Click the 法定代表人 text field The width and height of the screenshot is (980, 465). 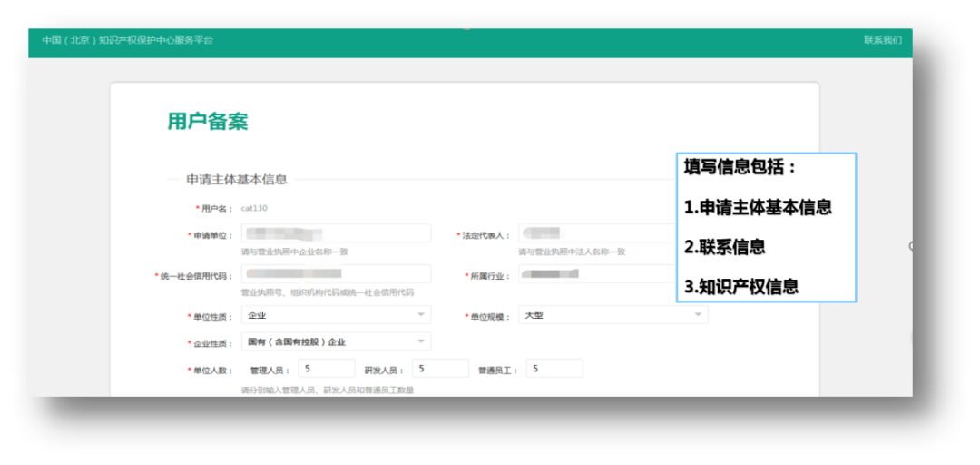tap(597, 234)
